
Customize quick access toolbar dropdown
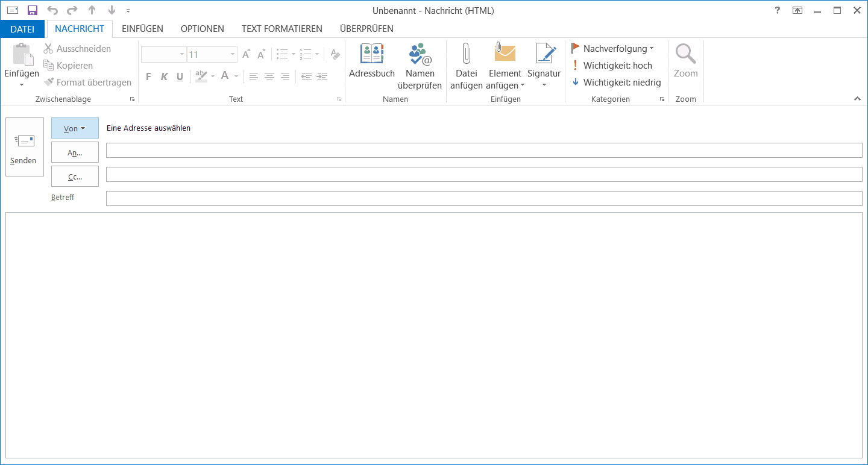(128, 11)
